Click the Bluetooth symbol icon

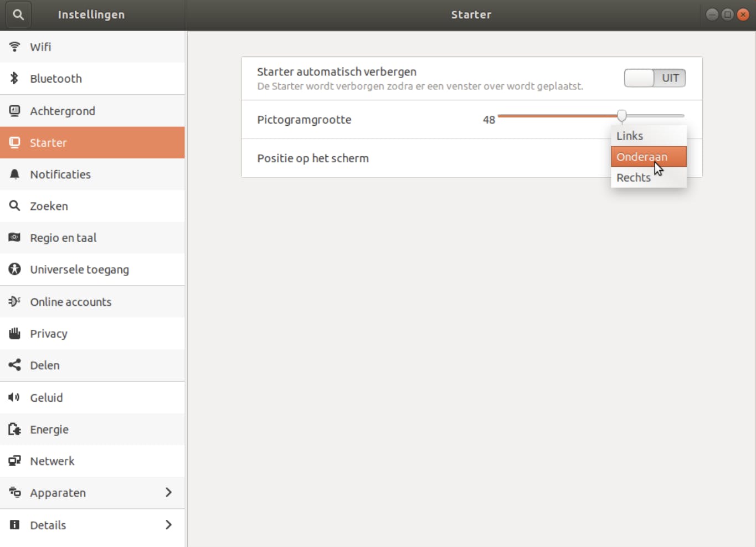pos(14,78)
